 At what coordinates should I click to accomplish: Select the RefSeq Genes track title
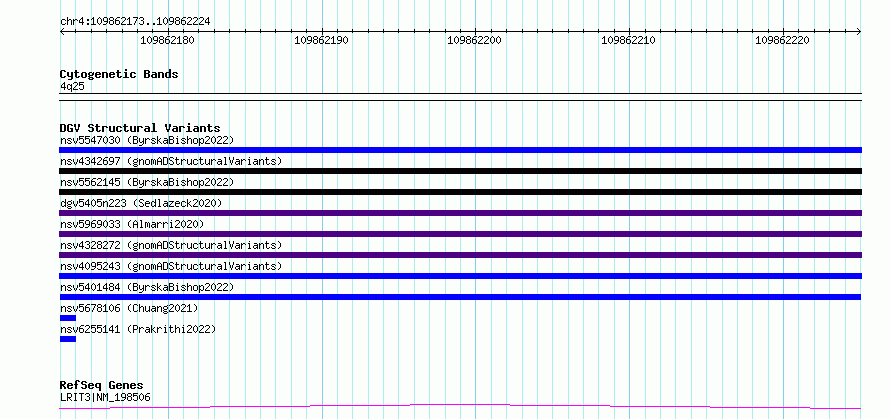pyautogui.click(x=102, y=386)
